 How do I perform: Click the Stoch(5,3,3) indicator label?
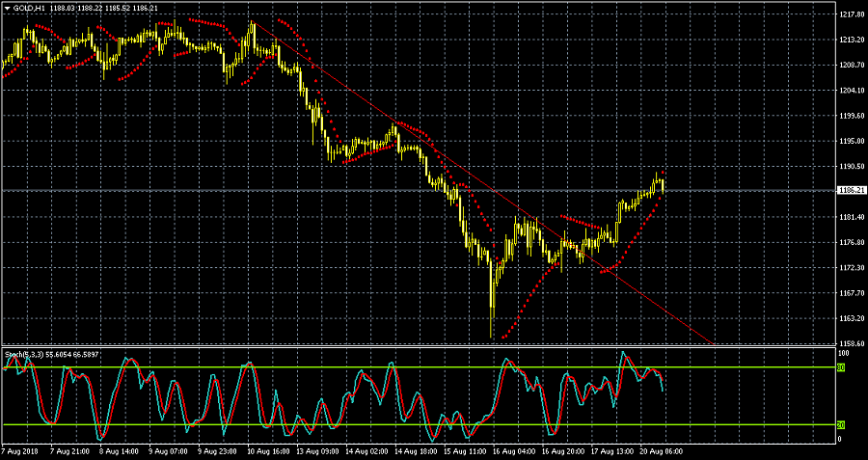pyautogui.click(x=26, y=355)
